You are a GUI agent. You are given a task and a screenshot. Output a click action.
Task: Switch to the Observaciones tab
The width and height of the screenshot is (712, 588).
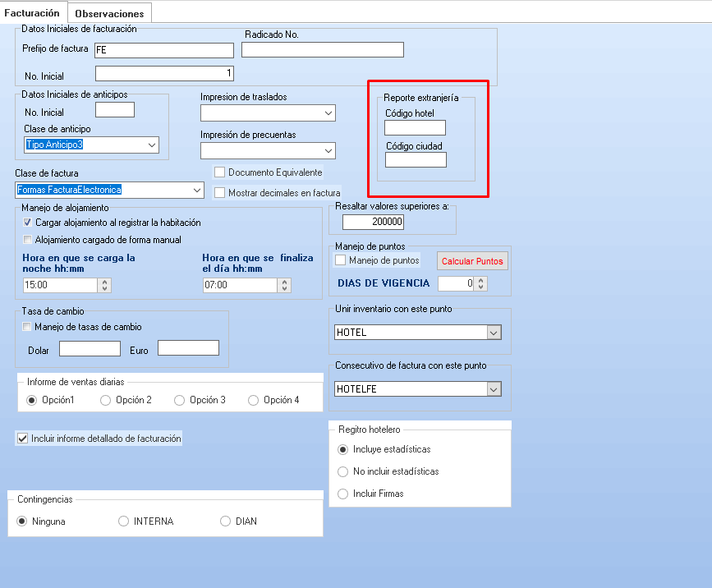(x=108, y=13)
